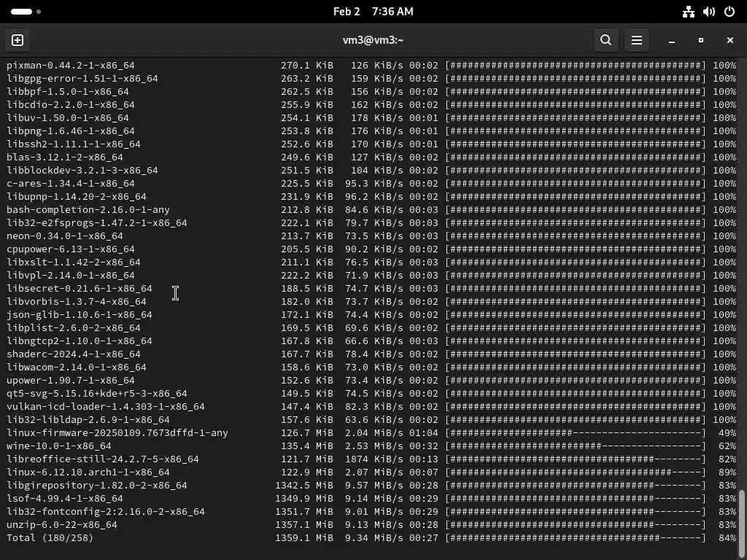Click the libvorbis-1.3.7-4-x86_64 entry
Viewport: 747px width, 560px height.
tap(76, 301)
